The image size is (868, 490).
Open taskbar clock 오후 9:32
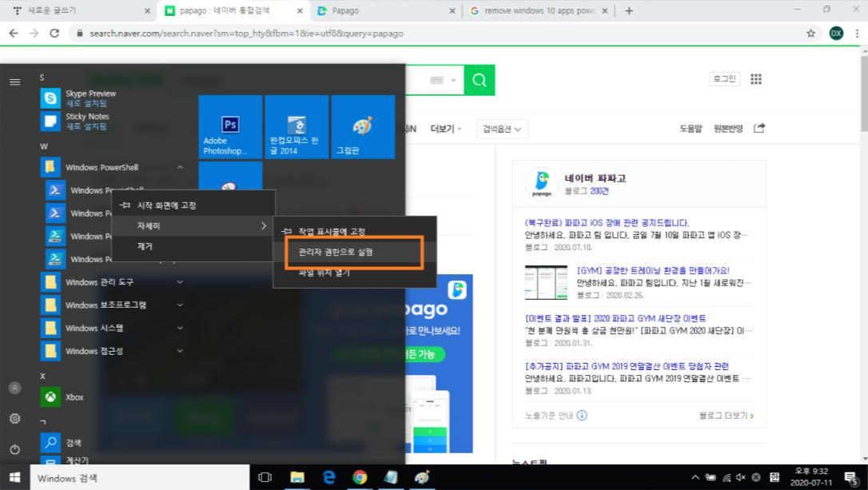pos(811,477)
